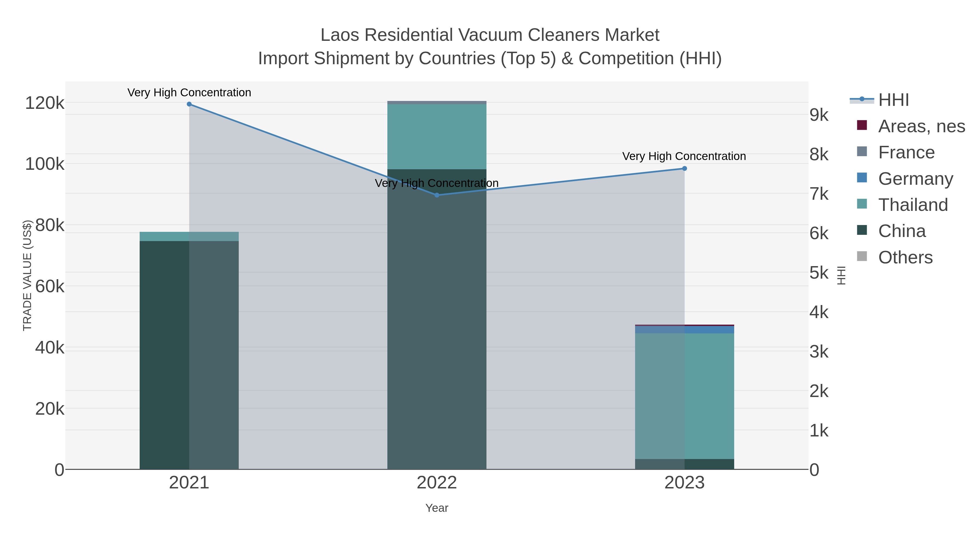Click the '120k' left axis tick label
The image size is (980, 551).
click(45, 103)
